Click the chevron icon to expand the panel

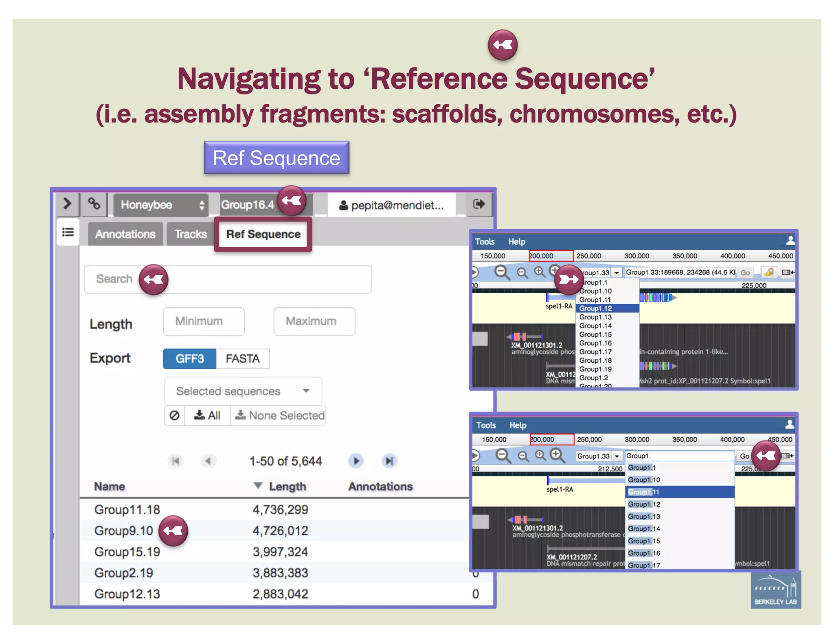67,204
